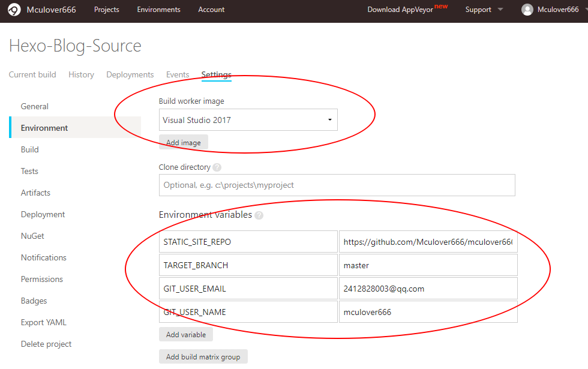Image resolution: width=588 pixels, height=369 pixels.
Task: Select the Settings tab
Action: (216, 74)
